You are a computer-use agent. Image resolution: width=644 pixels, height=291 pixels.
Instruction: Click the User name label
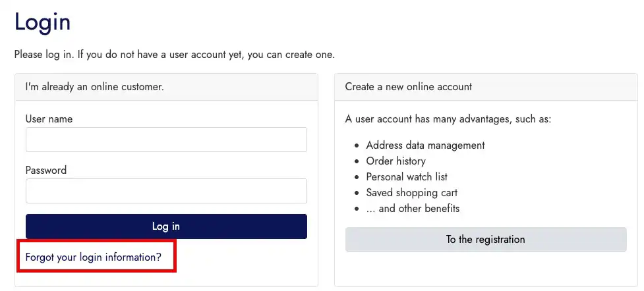click(49, 119)
